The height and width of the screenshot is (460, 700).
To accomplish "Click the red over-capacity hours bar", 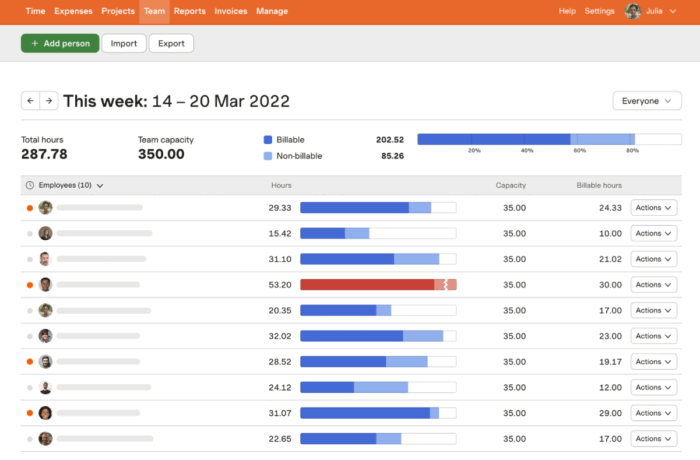I will tap(367, 285).
